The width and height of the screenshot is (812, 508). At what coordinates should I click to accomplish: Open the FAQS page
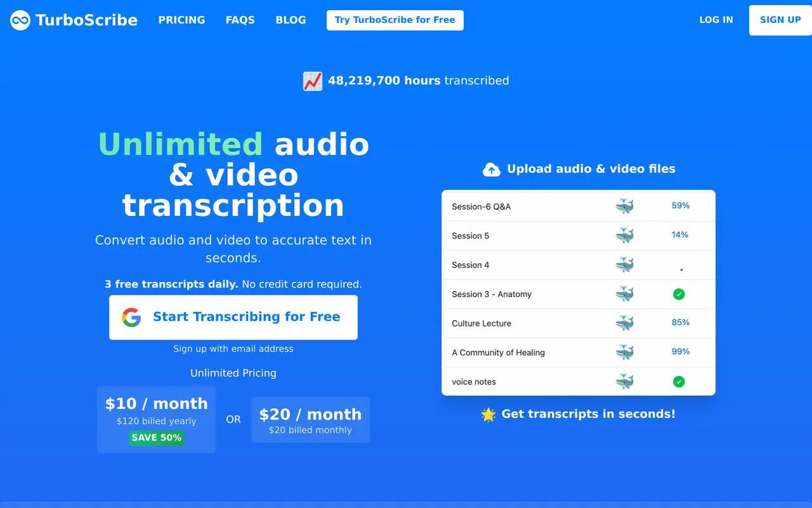click(240, 20)
